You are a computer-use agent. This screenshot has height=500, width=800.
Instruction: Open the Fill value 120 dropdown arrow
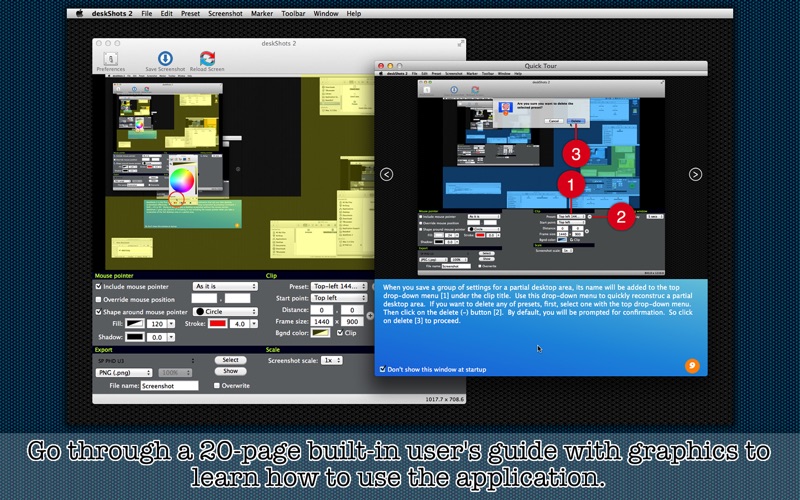(171, 324)
